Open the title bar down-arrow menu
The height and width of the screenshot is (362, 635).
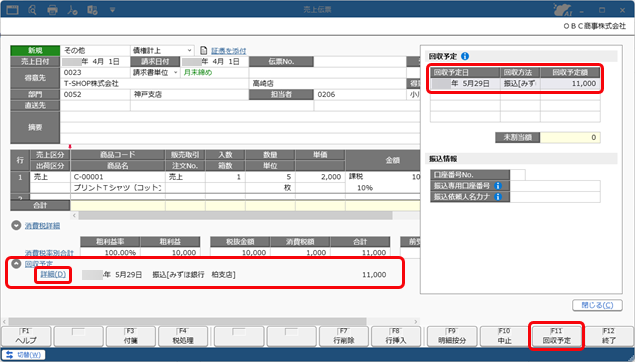[x=112, y=10]
